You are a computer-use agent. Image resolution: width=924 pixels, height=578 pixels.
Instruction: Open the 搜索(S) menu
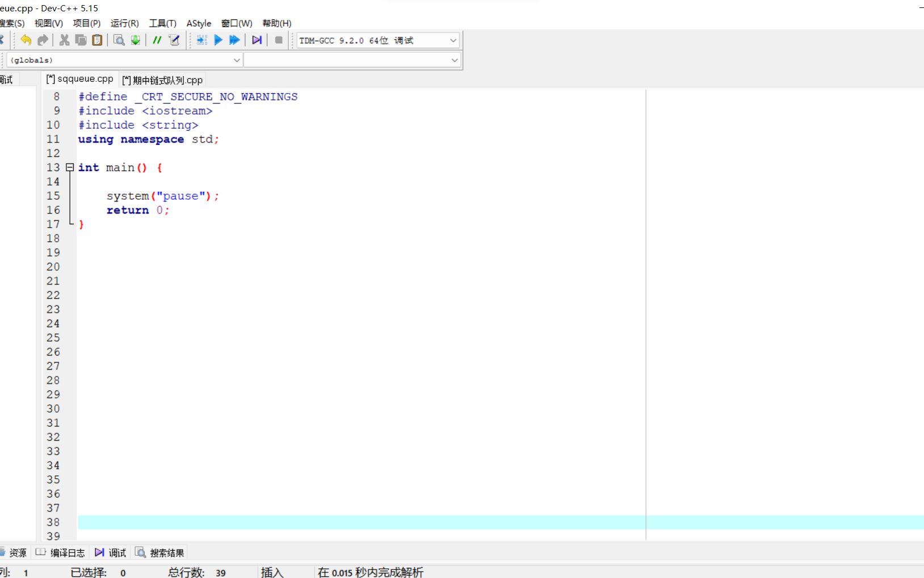click(x=12, y=23)
